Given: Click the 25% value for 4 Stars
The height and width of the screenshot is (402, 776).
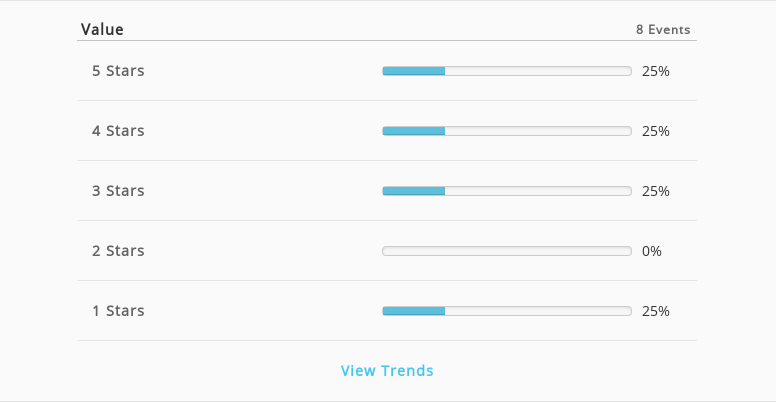Looking at the screenshot, I should pyautogui.click(x=656, y=131).
